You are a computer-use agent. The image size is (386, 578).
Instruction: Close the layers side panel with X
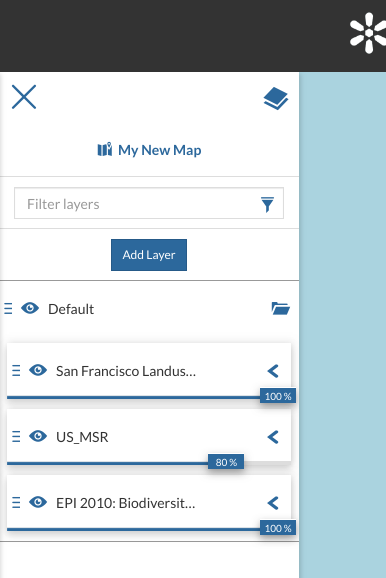24,97
